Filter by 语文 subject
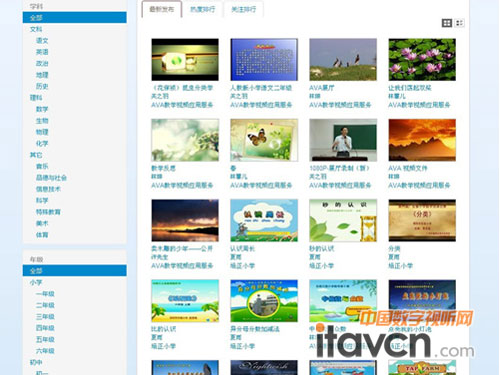This screenshot has height=375, width=500. tap(42, 41)
